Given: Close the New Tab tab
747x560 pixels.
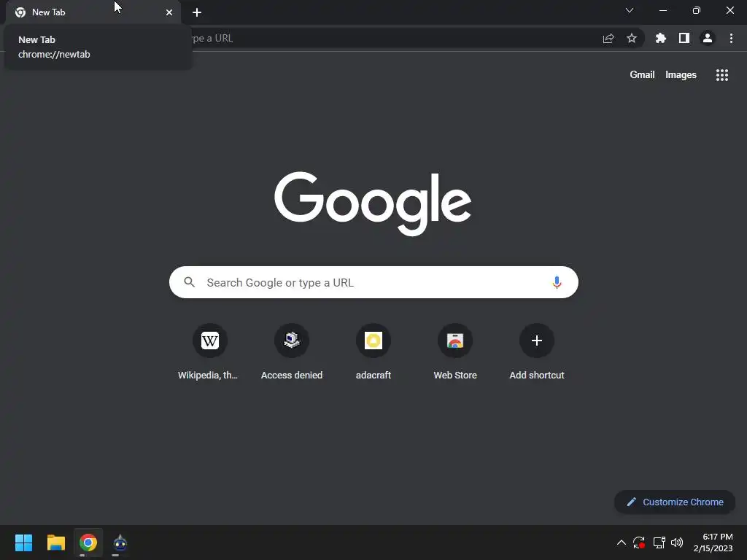Looking at the screenshot, I should [x=169, y=12].
